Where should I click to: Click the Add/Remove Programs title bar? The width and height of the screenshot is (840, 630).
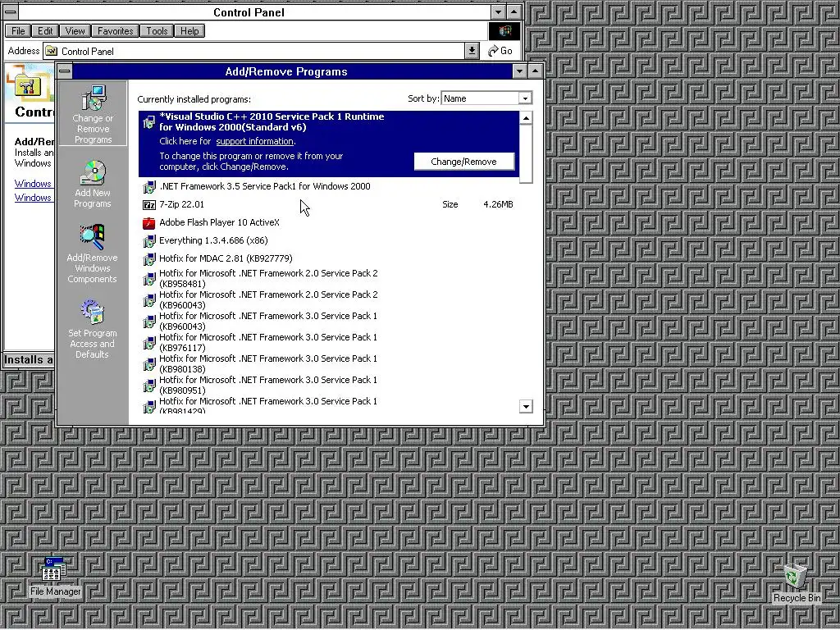click(292, 71)
